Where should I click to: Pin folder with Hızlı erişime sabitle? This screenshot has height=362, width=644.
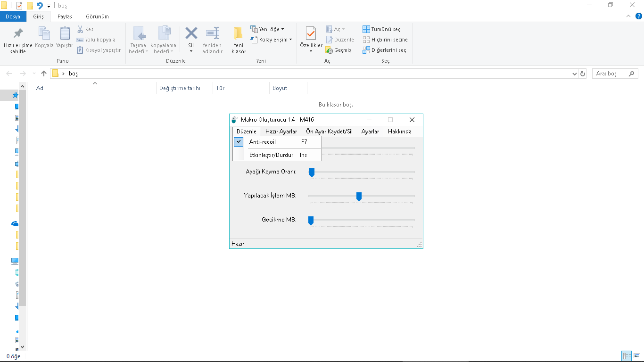tap(18, 41)
